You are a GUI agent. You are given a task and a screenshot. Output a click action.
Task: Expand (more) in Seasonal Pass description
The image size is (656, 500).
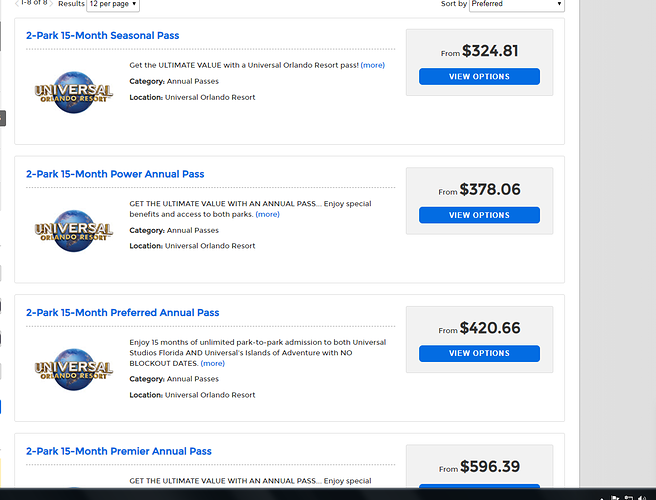(373, 65)
